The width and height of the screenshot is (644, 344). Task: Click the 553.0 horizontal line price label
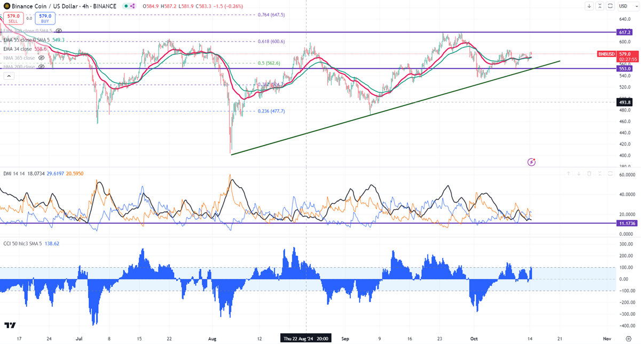(624, 69)
